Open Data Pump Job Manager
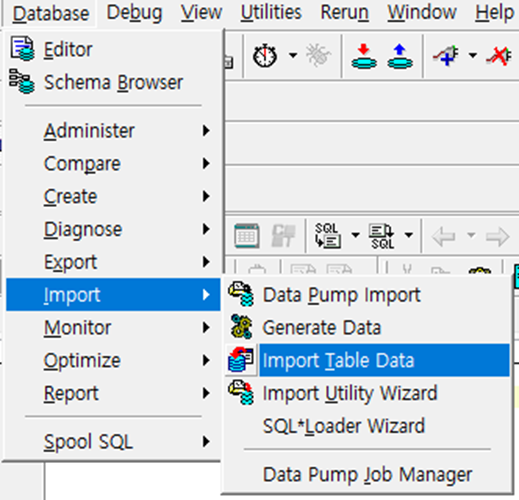The image size is (519, 500). (367, 474)
